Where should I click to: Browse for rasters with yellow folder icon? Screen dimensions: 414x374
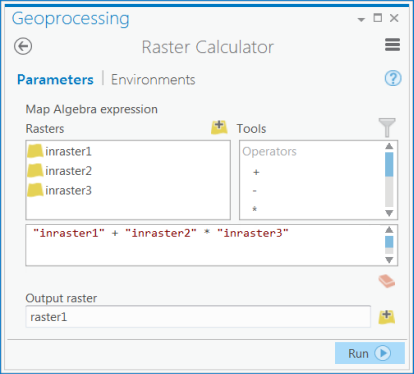[x=219, y=127]
